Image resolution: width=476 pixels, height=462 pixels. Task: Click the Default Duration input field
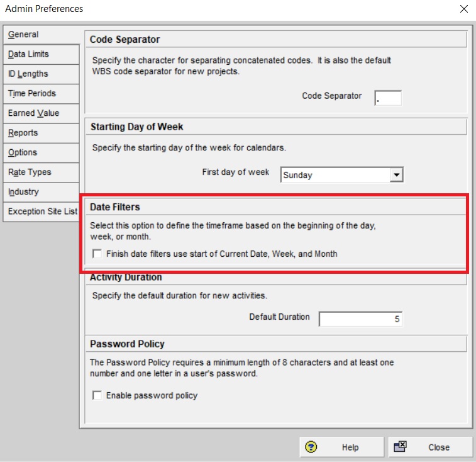pos(360,319)
